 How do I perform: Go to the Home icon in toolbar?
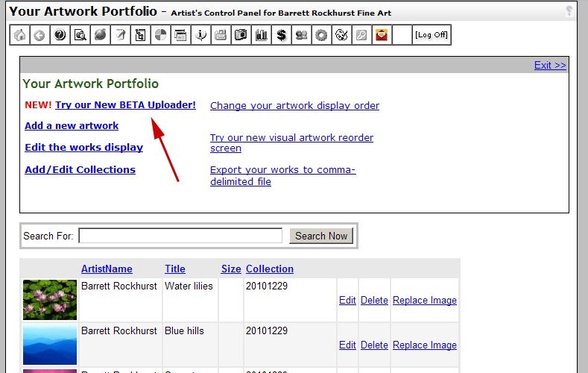[x=20, y=35]
